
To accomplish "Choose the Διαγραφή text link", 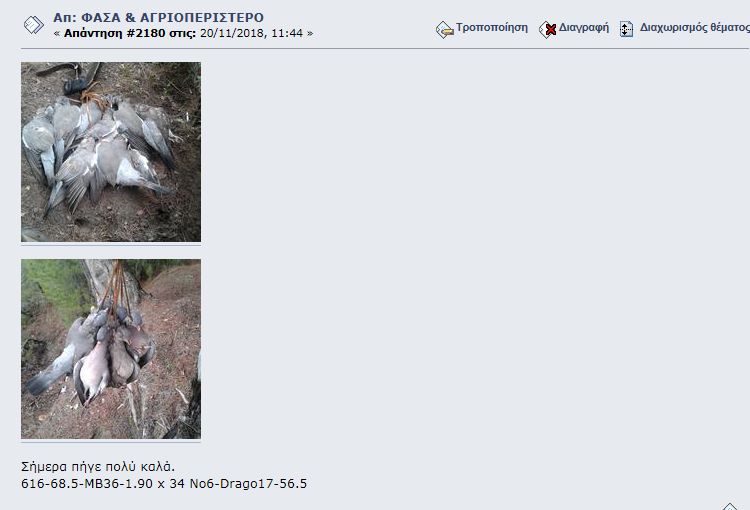I will pos(584,27).
